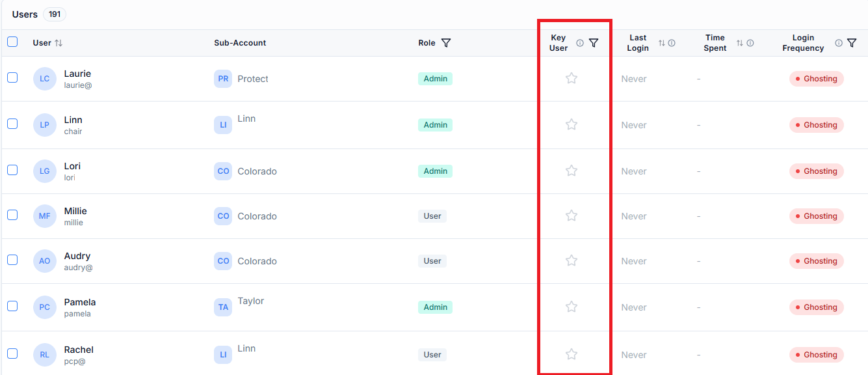
Task: Check the box for Millie's row
Action: [12, 215]
